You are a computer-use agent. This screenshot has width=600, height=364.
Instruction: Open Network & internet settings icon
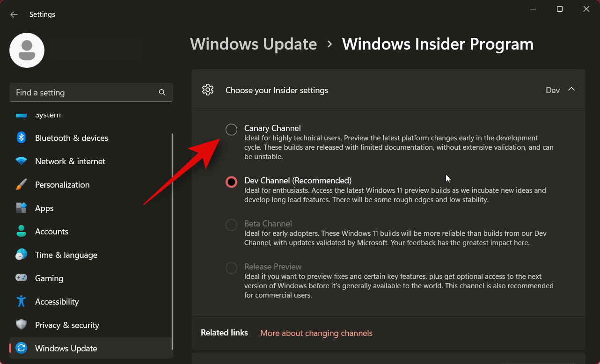(x=21, y=161)
